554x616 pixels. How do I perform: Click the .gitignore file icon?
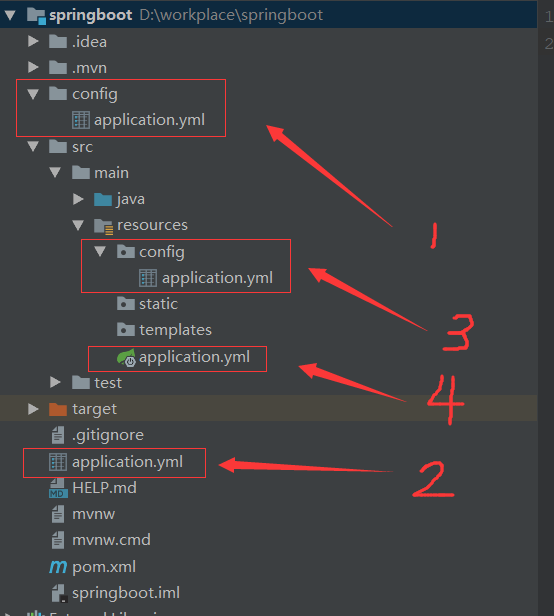tap(58, 435)
